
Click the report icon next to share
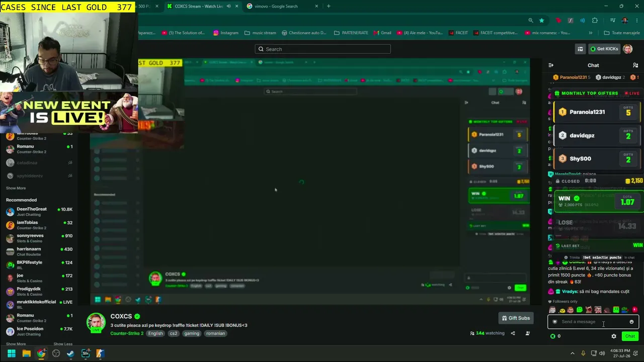click(x=527, y=333)
